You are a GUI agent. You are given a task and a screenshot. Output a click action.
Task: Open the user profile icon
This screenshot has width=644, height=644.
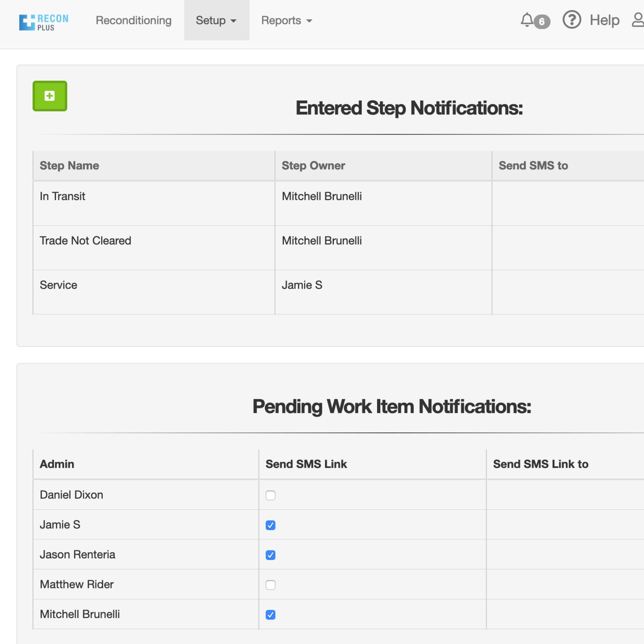638,20
